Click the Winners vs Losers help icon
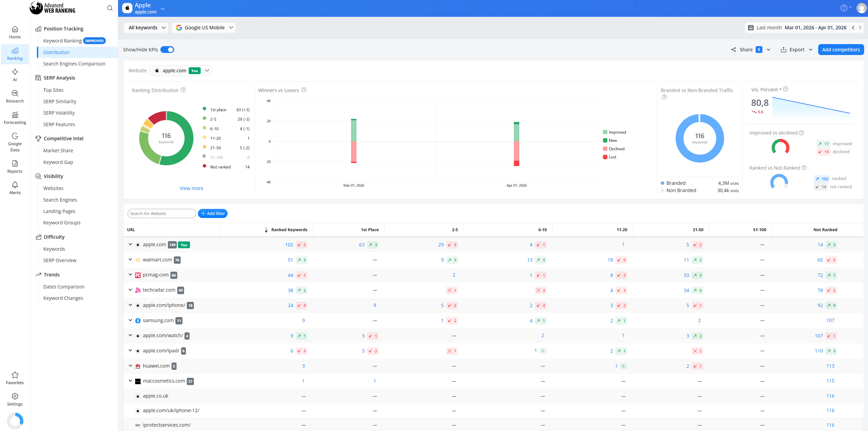The image size is (868, 431). [304, 90]
